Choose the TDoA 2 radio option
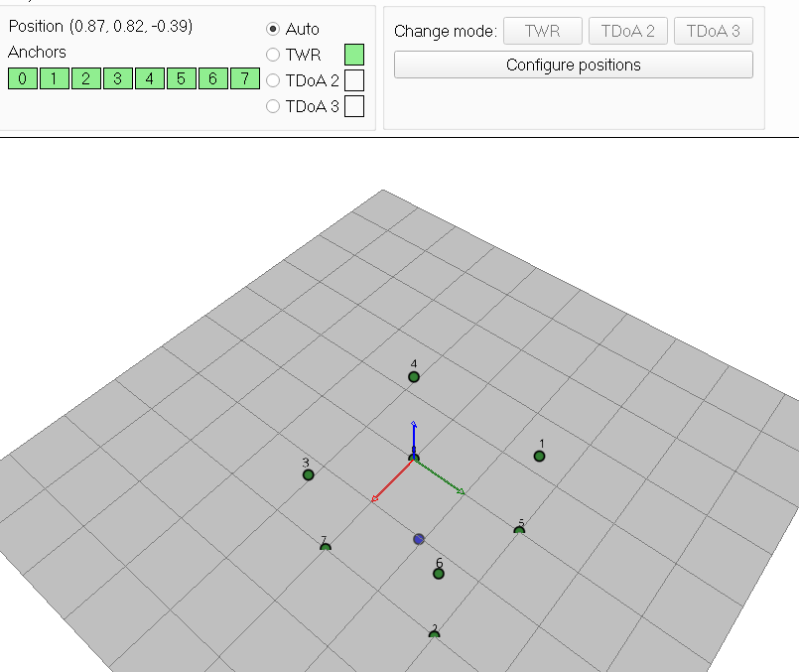 coord(273,81)
